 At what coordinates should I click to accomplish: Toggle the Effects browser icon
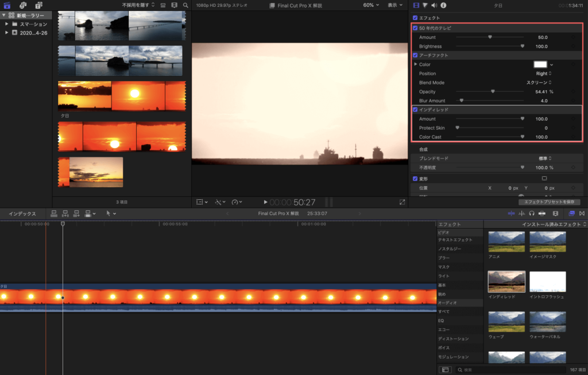571,214
